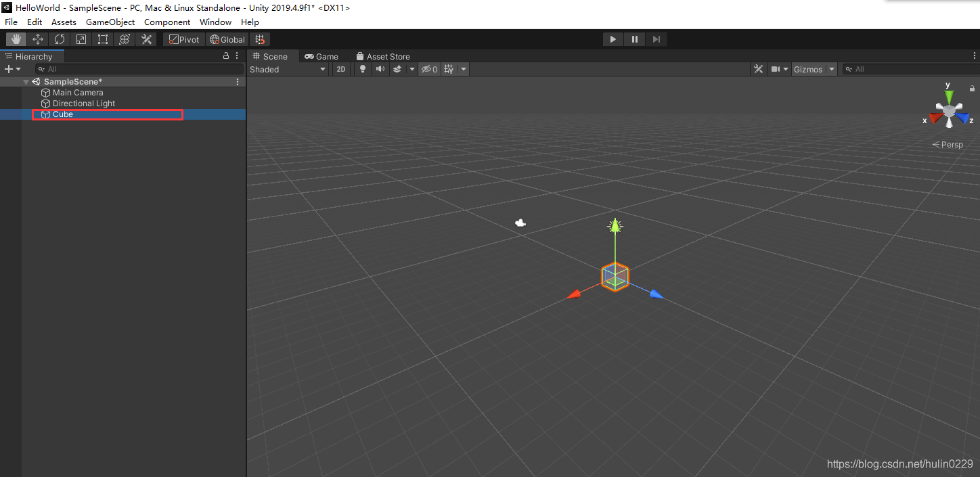Image resolution: width=980 pixels, height=477 pixels.
Task: Select Main Camera in Hierarchy
Action: [78, 93]
